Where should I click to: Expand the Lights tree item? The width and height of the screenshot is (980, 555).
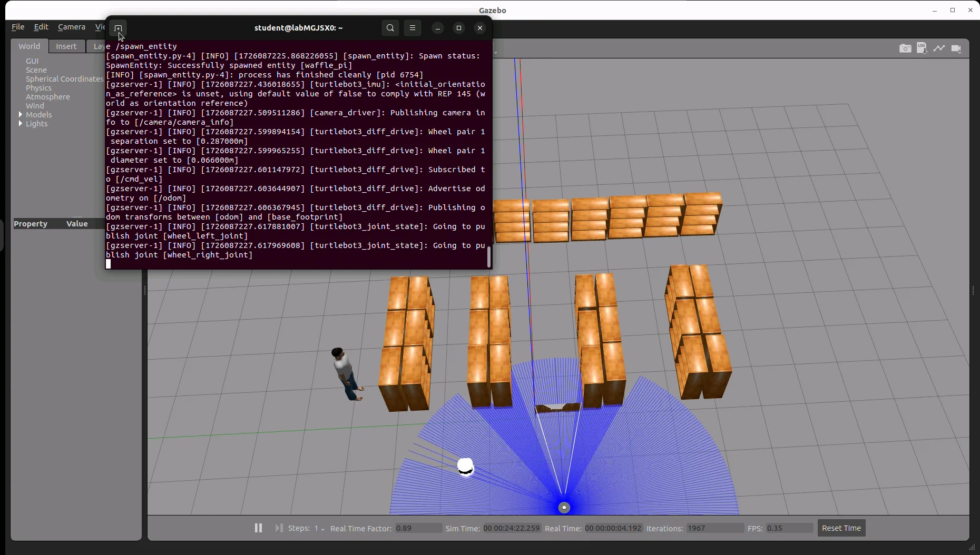click(x=21, y=123)
